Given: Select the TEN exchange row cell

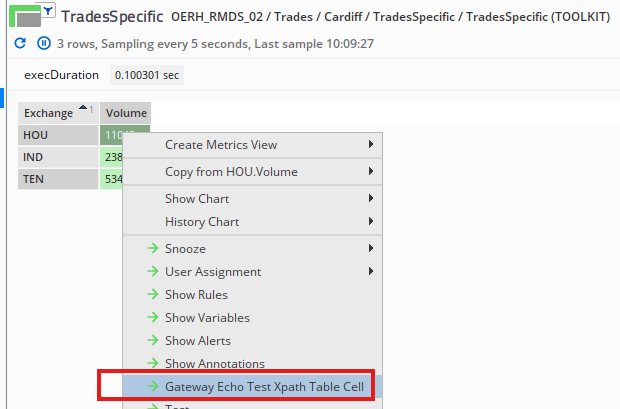Looking at the screenshot, I should (57, 179).
